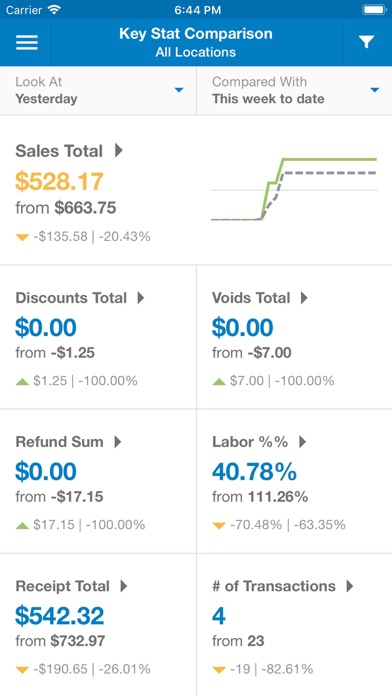Tap the Look At dropdown arrow
This screenshot has height=696, width=392.
pyautogui.click(x=179, y=90)
